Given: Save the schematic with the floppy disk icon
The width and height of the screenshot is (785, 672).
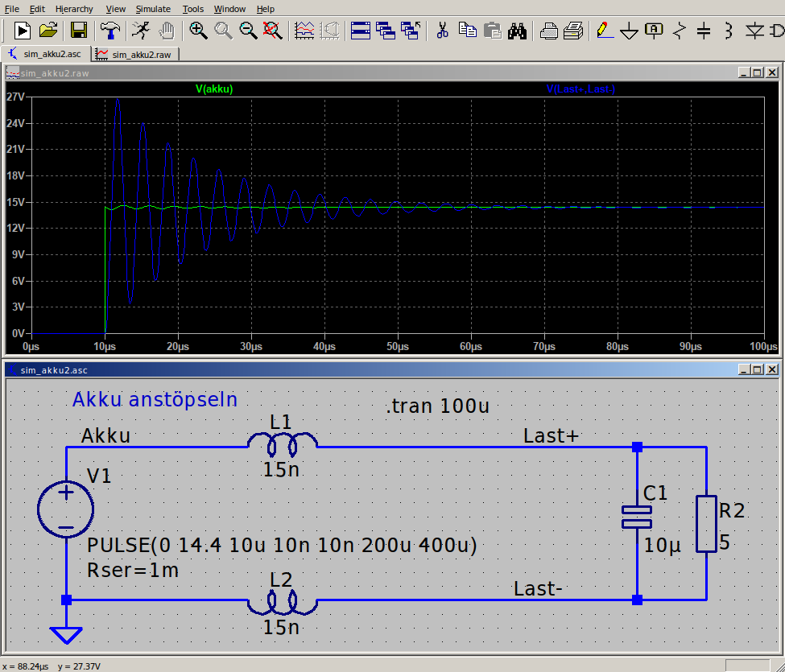Looking at the screenshot, I should (79, 31).
